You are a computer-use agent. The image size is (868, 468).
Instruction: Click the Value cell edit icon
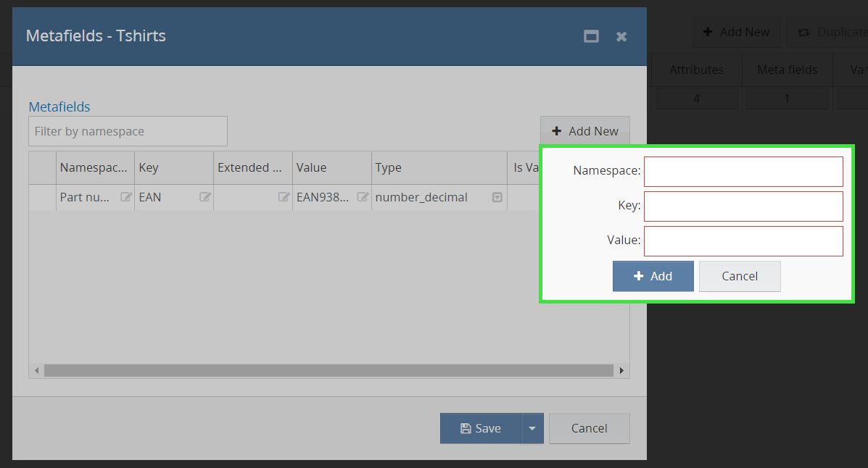(x=363, y=197)
